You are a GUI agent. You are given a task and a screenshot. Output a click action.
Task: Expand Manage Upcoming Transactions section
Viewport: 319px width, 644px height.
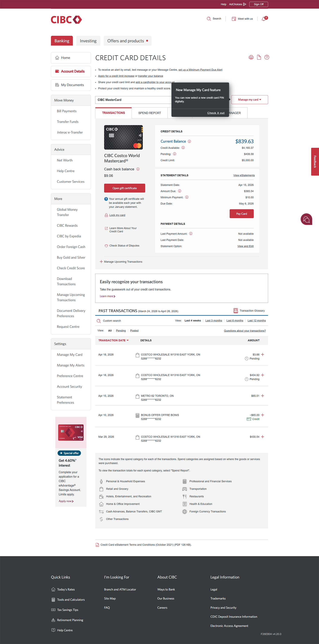point(121,262)
